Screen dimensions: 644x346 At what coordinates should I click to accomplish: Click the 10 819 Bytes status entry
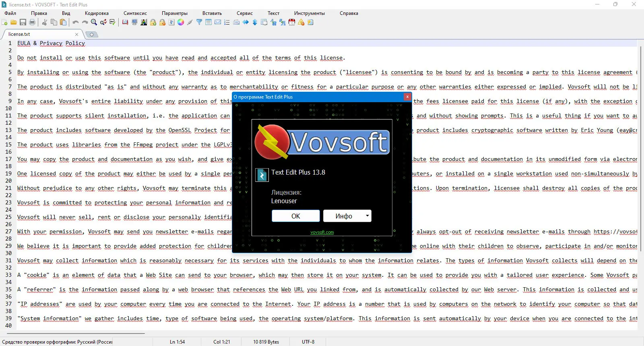coord(266,342)
